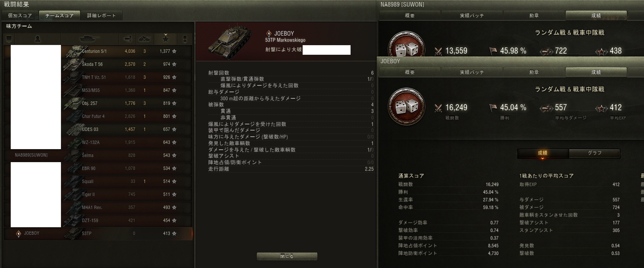
Task: Sort by player silhouette icon column
Action: 38,39
